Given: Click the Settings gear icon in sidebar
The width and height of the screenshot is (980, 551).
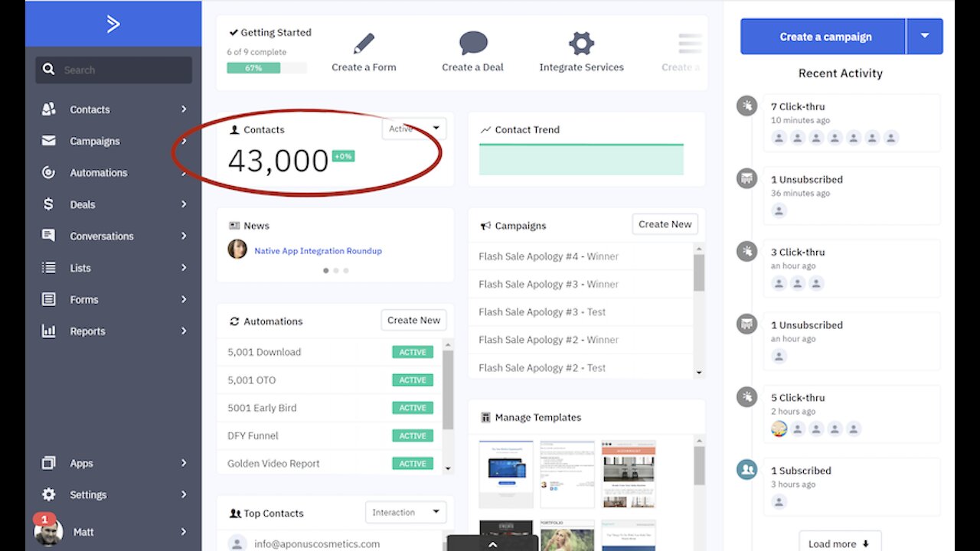Looking at the screenshot, I should 48,494.
